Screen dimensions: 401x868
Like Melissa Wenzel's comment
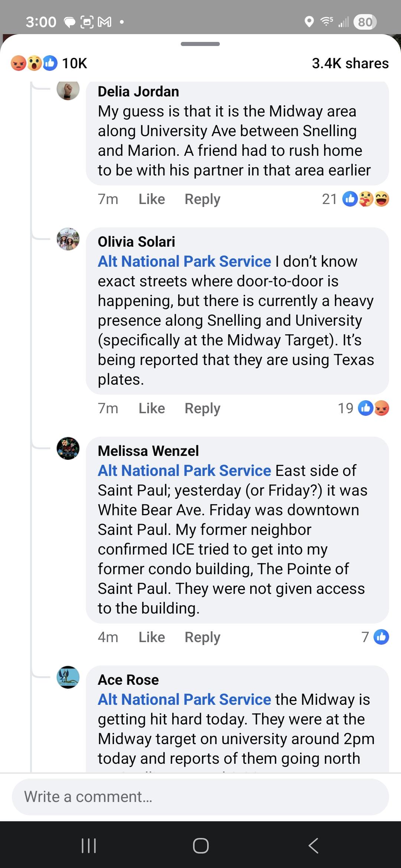click(151, 637)
